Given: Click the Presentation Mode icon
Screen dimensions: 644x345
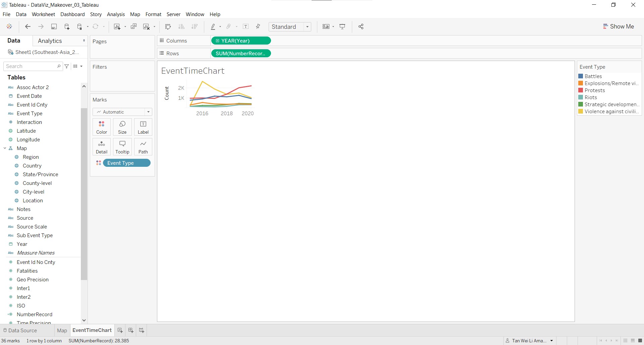Looking at the screenshot, I should pos(342,27).
